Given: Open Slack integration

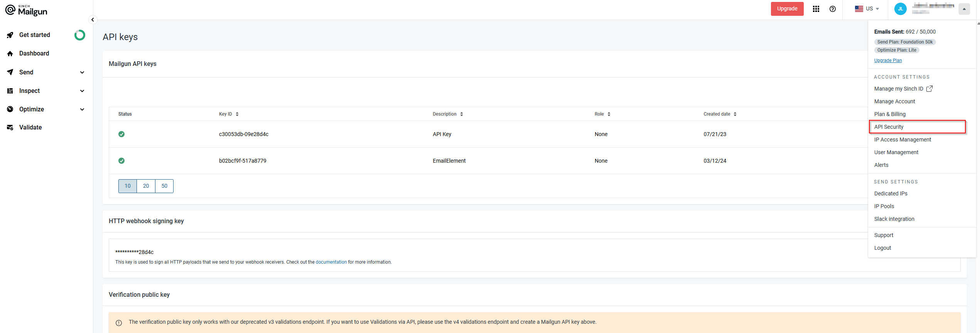Looking at the screenshot, I should click(x=894, y=219).
